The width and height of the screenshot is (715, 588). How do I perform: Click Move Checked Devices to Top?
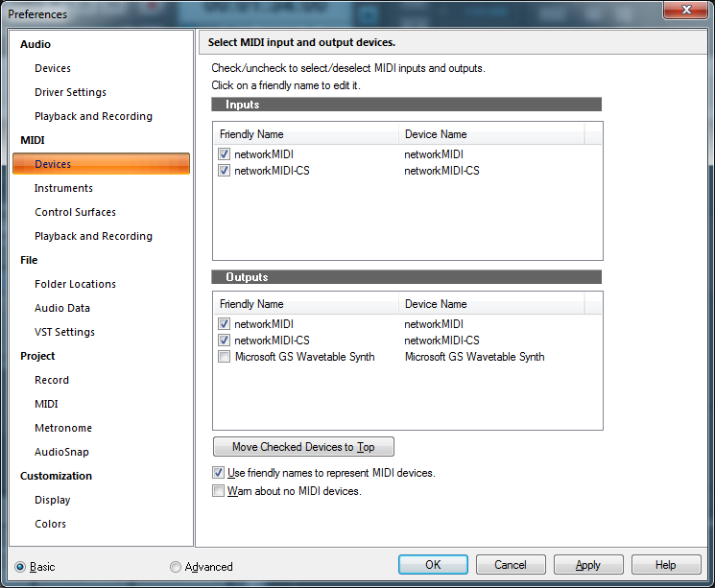pyautogui.click(x=303, y=447)
